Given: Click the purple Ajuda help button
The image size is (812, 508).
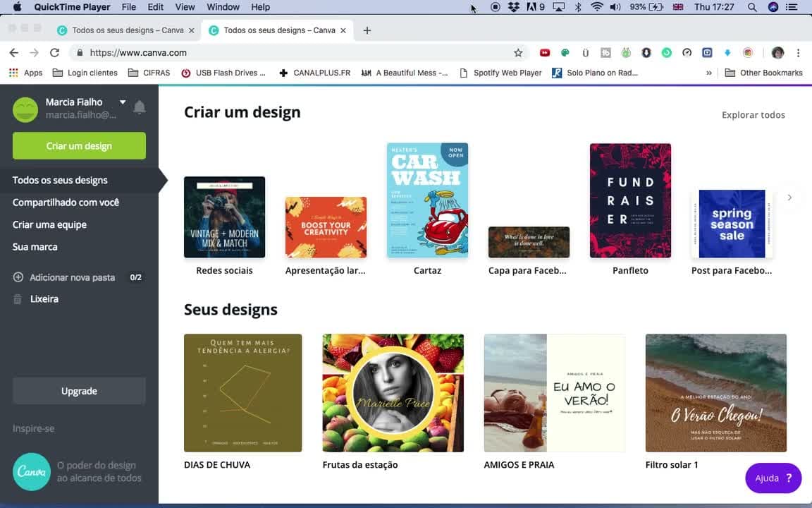Looking at the screenshot, I should coord(773,478).
